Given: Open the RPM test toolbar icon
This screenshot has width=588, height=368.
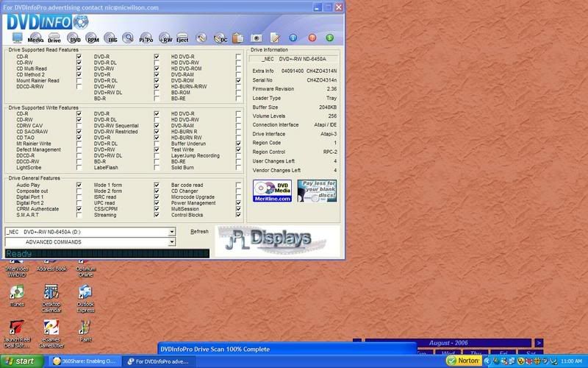Looking at the screenshot, I should [x=93, y=38].
